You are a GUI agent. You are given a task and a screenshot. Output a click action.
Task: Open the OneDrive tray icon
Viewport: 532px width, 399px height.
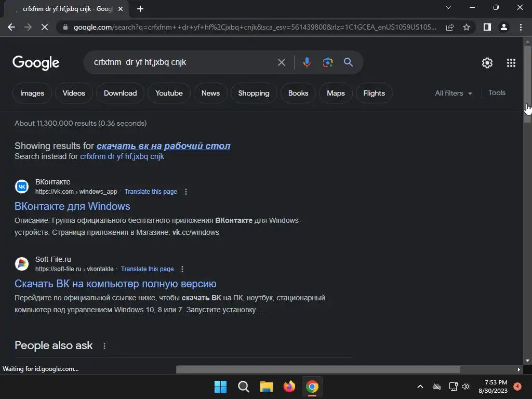point(437,387)
